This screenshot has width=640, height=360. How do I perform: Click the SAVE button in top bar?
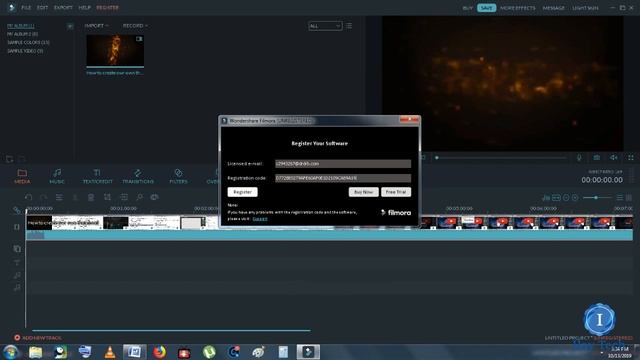[487, 8]
